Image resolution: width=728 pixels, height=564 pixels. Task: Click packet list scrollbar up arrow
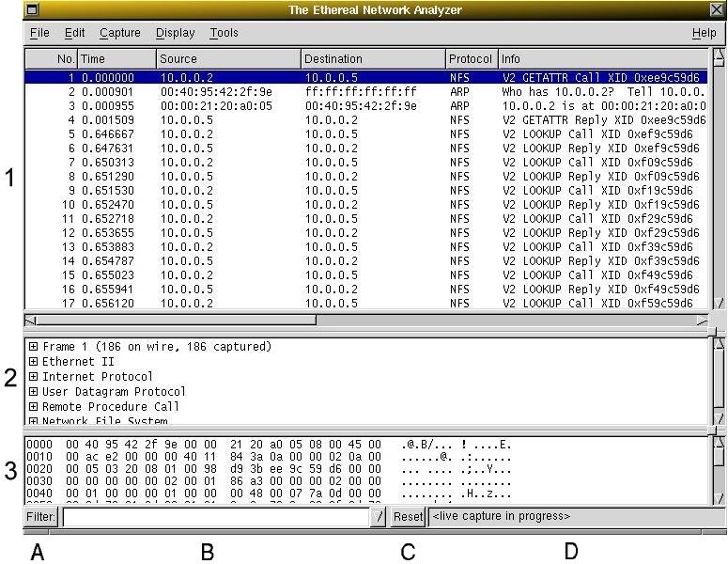(x=719, y=56)
